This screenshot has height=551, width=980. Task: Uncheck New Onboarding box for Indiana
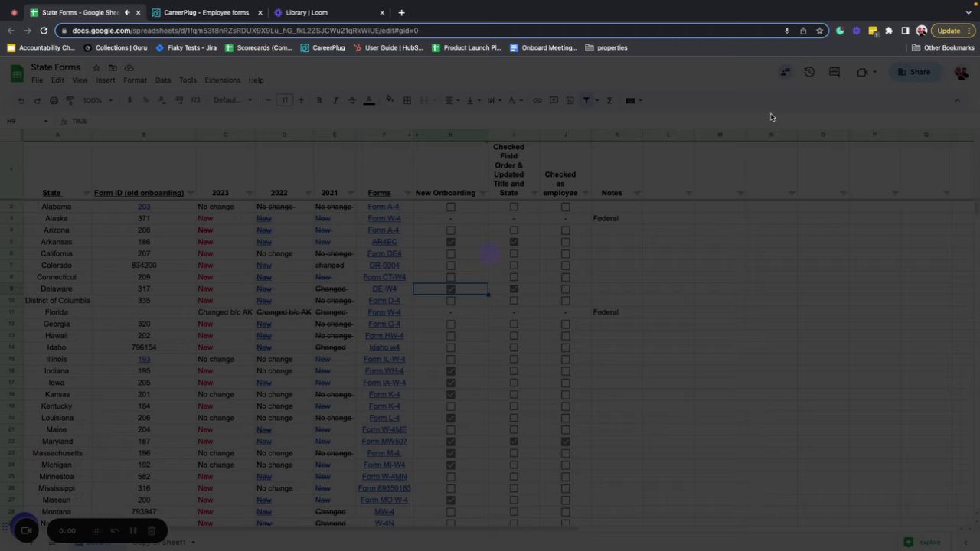[x=451, y=371]
